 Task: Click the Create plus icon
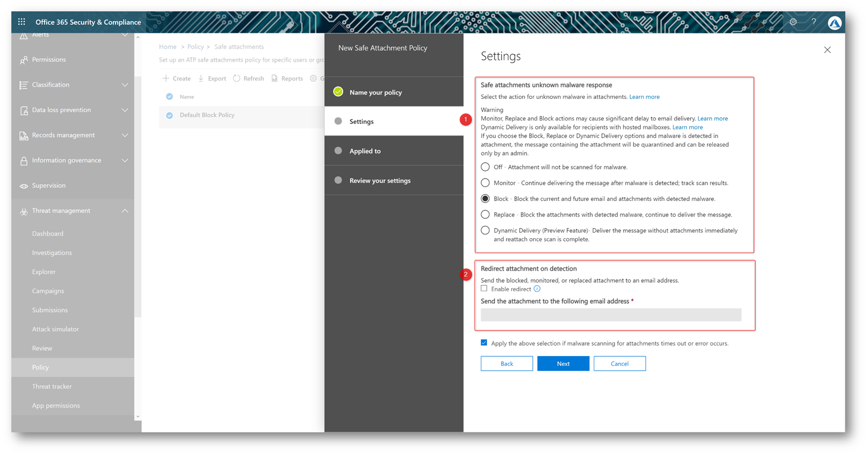pos(166,78)
